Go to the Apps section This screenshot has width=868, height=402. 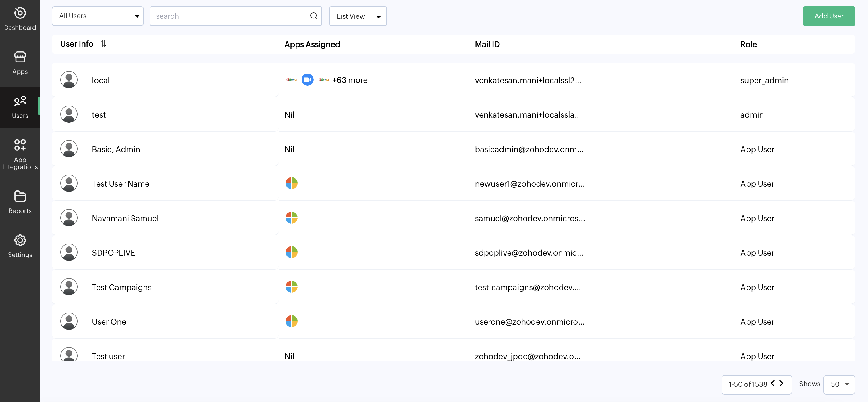tap(20, 63)
